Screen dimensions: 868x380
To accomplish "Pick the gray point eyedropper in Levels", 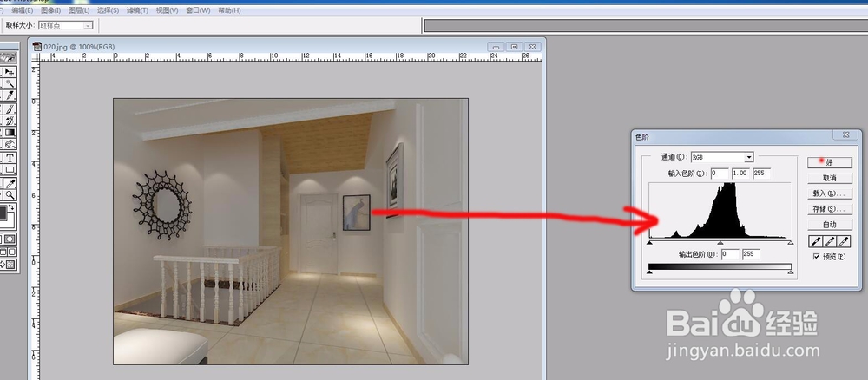I will 830,241.
